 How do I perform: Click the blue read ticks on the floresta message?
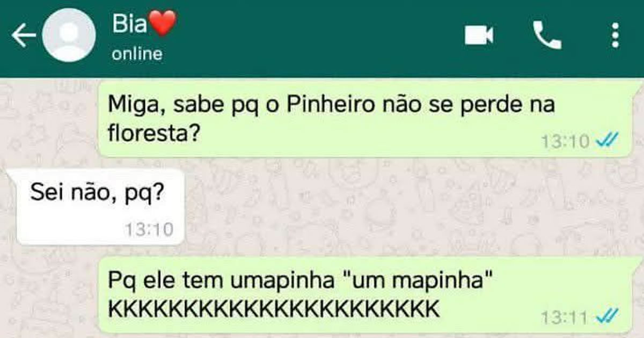(609, 142)
